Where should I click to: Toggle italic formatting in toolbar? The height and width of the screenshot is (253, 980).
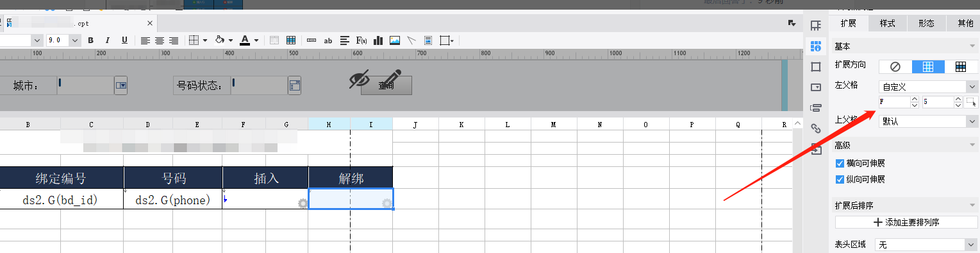pyautogui.click(x=108, y=40)
